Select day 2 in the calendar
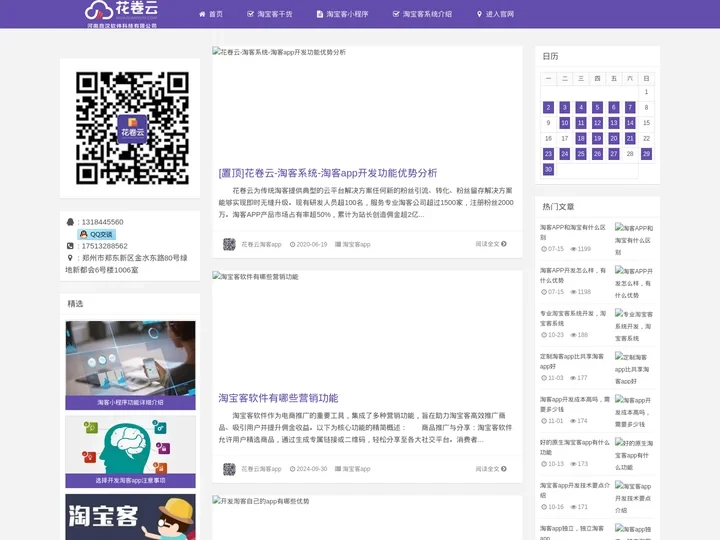 548,107
